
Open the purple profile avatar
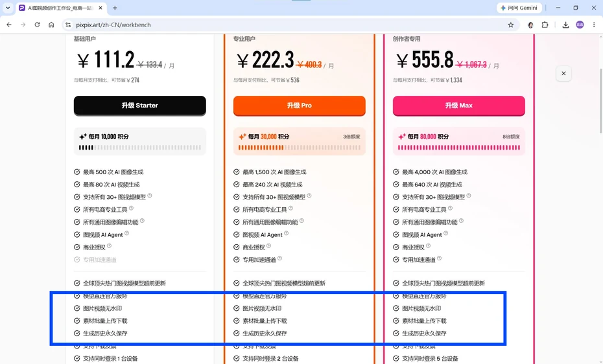point(580,25)
